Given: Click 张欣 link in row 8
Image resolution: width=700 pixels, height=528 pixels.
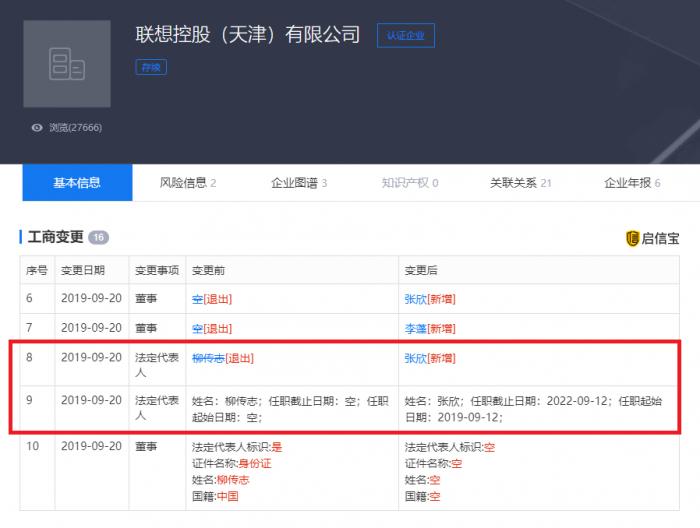Looking at the screenshot, I should (416, 358).
